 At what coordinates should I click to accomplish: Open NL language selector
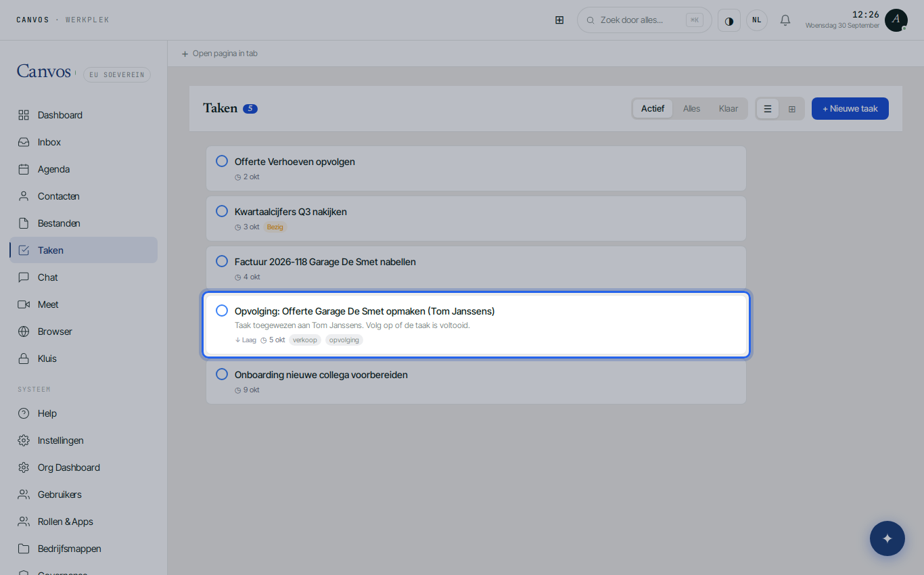click(757, 20)
